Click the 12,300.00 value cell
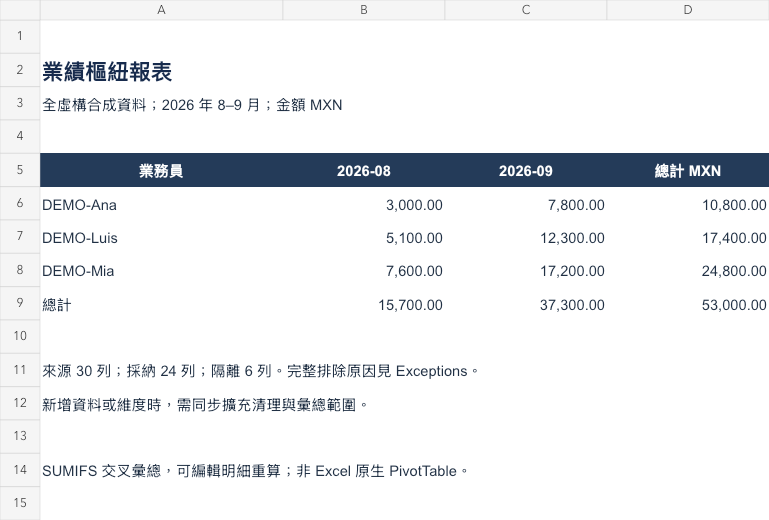The image size is (769, 520). pos(526,238)
